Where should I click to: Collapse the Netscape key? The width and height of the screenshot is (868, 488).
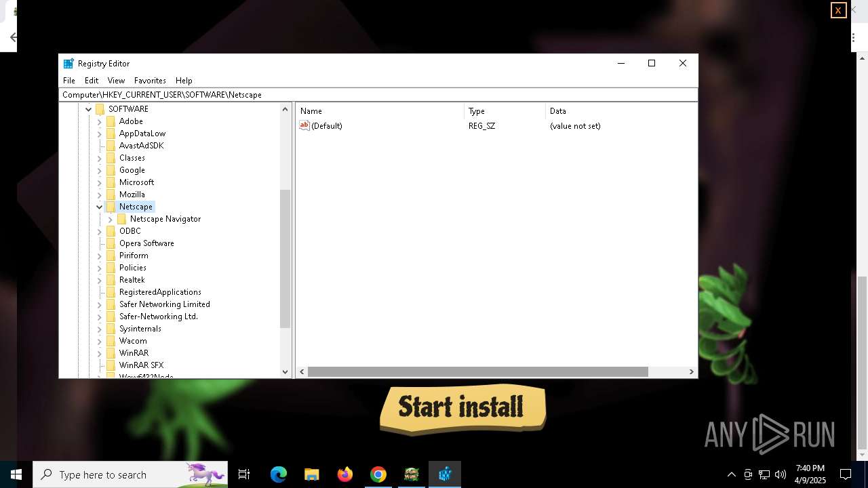[99, 207]
